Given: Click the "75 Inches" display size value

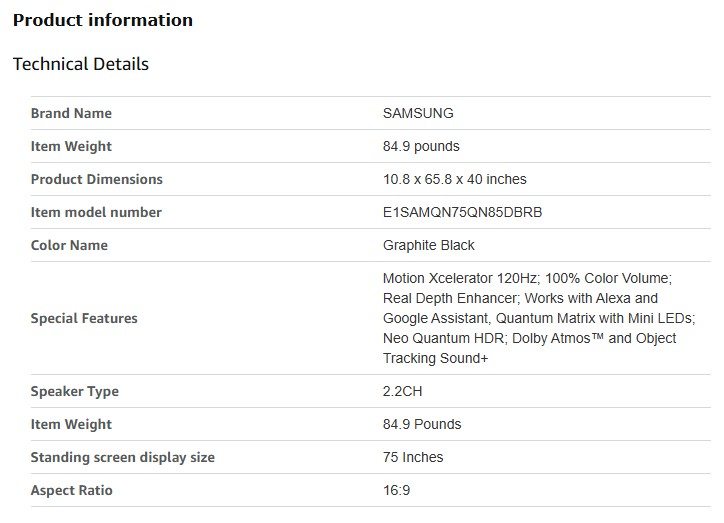Looking at the screenshot, I should tap(413, 457).
